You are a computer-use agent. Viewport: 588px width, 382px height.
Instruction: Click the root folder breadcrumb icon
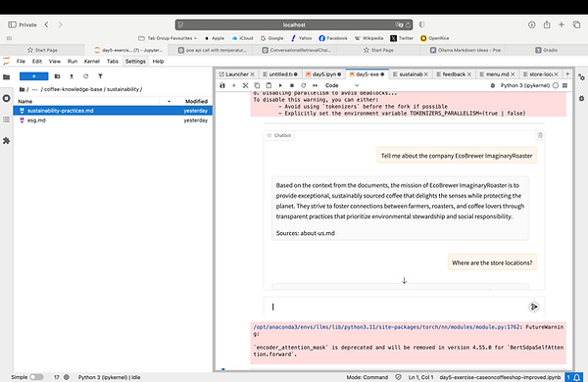(23, 89)
